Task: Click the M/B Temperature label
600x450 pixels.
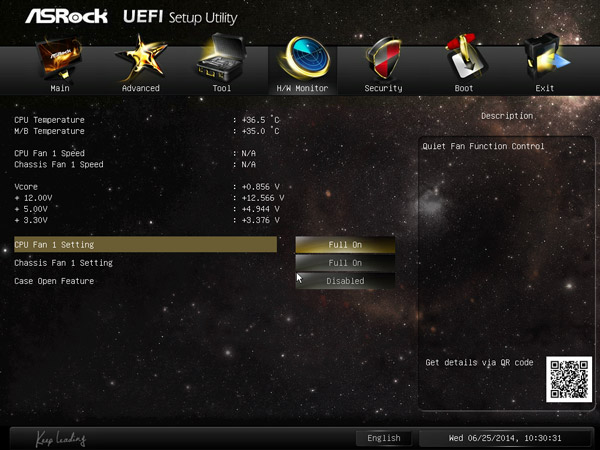Action: pyautogui.click(x=49, y=131)
